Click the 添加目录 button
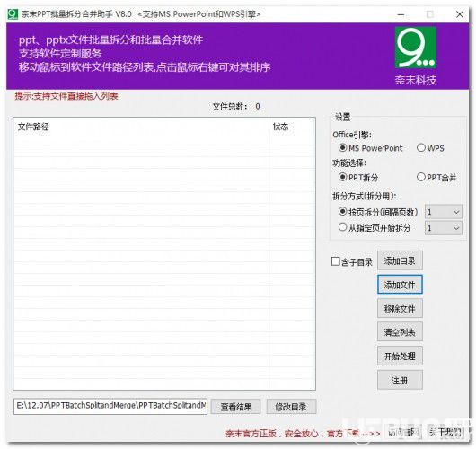The width and height of the screenshot is (476, 449). coord(400,260)
